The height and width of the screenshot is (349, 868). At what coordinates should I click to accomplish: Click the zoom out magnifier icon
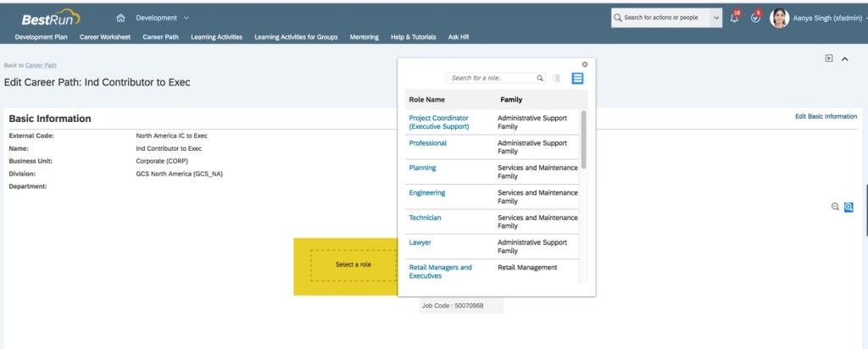pyautogui.click(x=835, y=207)
